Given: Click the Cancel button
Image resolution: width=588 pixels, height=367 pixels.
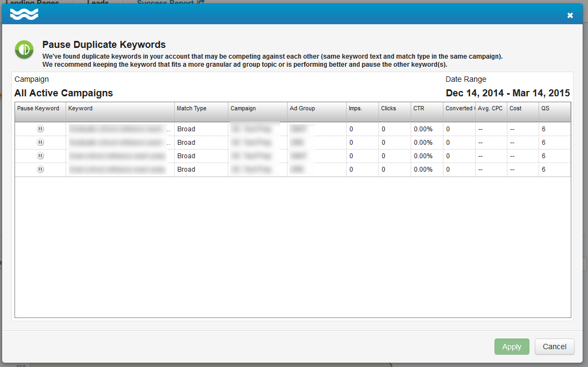Looking at the screenshot, I should point(554,347).
